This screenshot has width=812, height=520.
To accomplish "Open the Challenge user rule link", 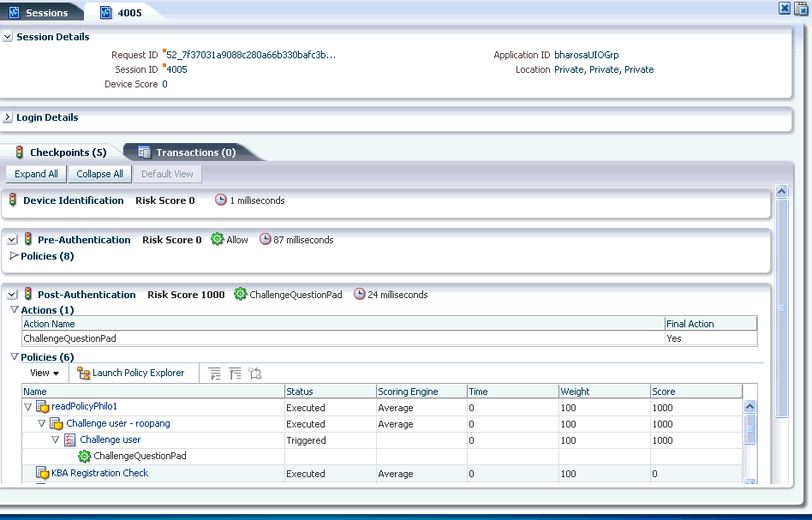I will [110, 439].
